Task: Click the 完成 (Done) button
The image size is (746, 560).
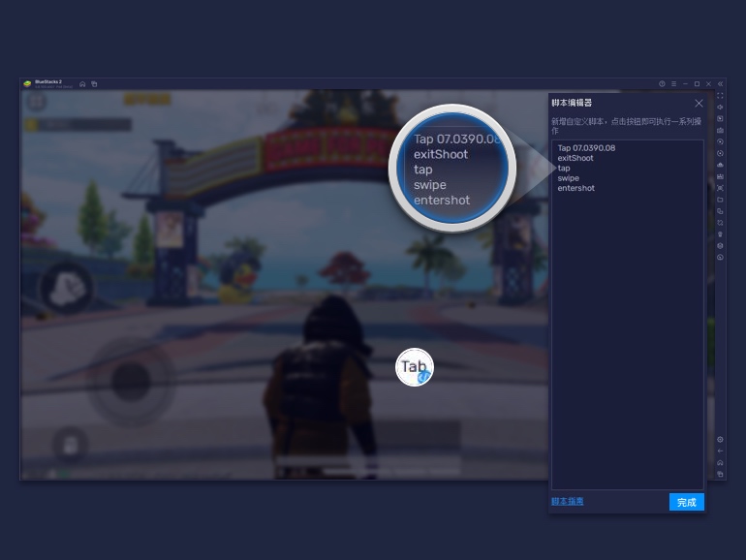Action: pos(686,502)
